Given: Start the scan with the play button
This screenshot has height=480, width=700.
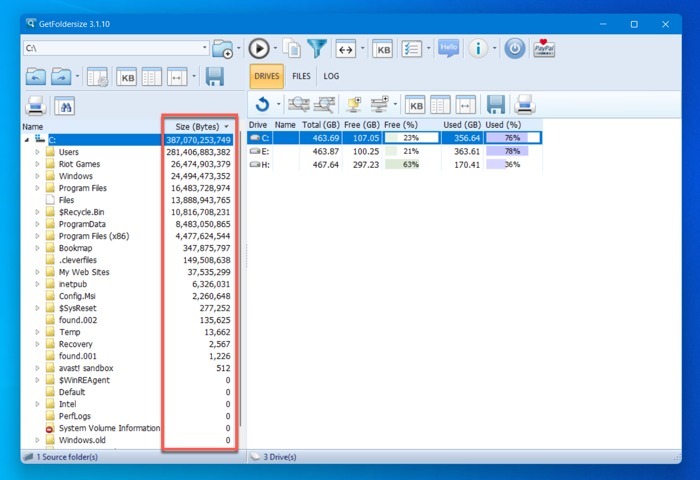Looking at the screenshot, I should (259, 49).
